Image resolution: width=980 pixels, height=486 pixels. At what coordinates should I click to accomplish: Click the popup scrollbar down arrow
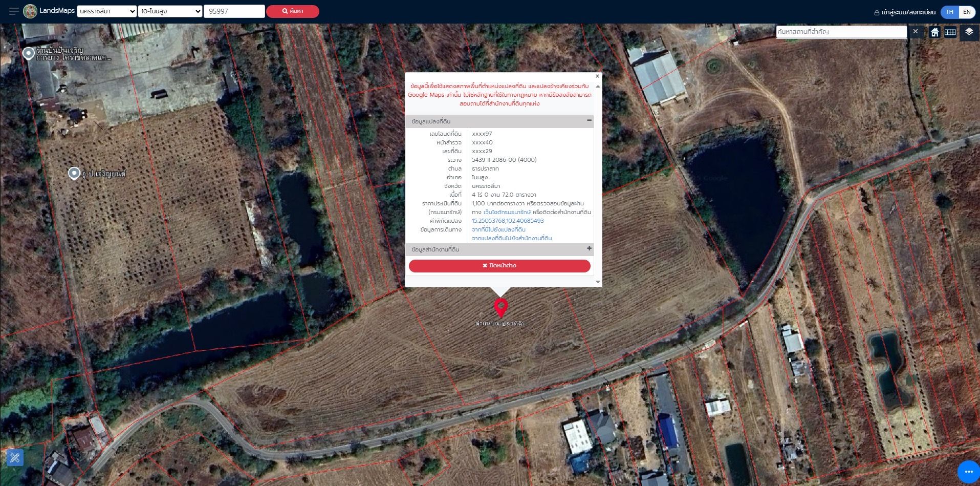tap(598, 282)
